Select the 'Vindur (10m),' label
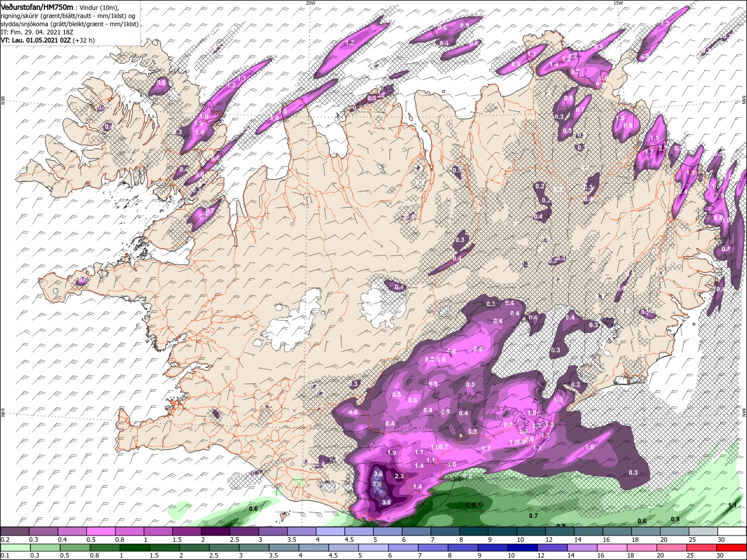 pyautogui.click(x=99, y=7)
